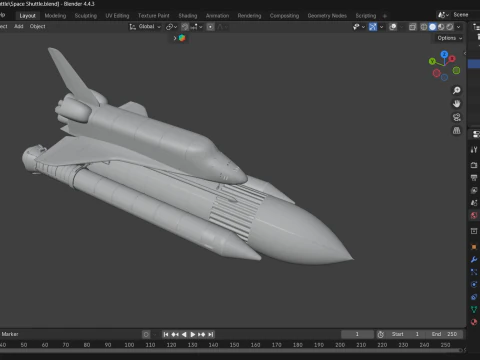480x360 pixels.
Task: Click the timeline horizontal scrollbar
Action: point(231,350)
